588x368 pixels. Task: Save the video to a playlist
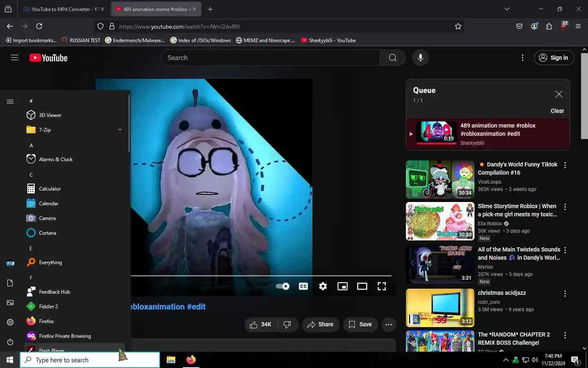pyautogui.click(x=360, y=325)
